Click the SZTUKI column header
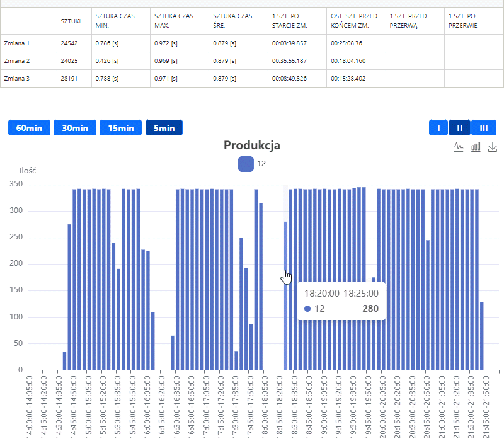The image size is (504, 441). 71,21
